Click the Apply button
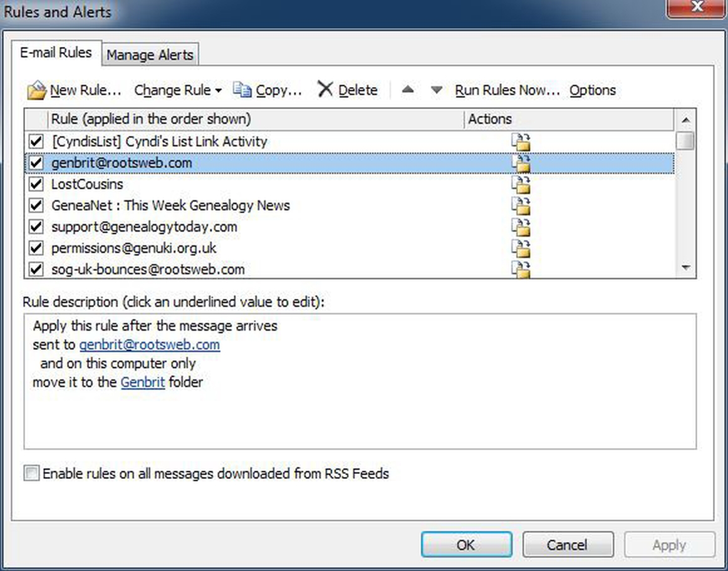 (669, 545)
